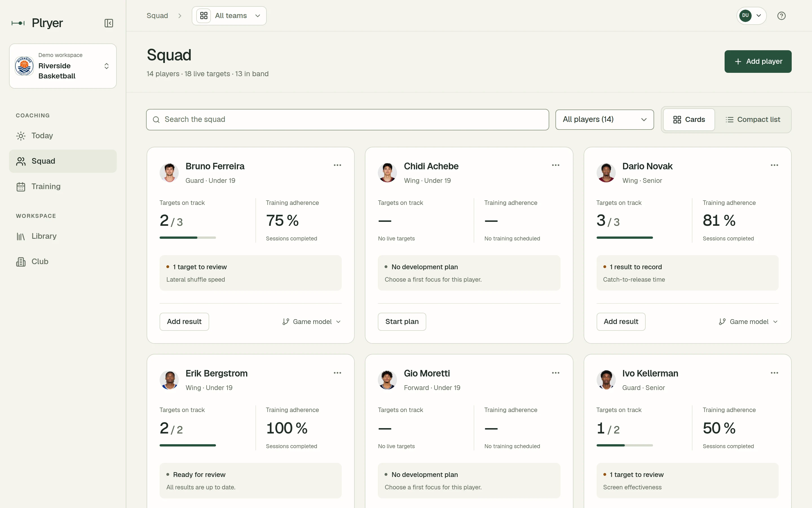Click Dario Novak's avatar photo

coord(606,173)
